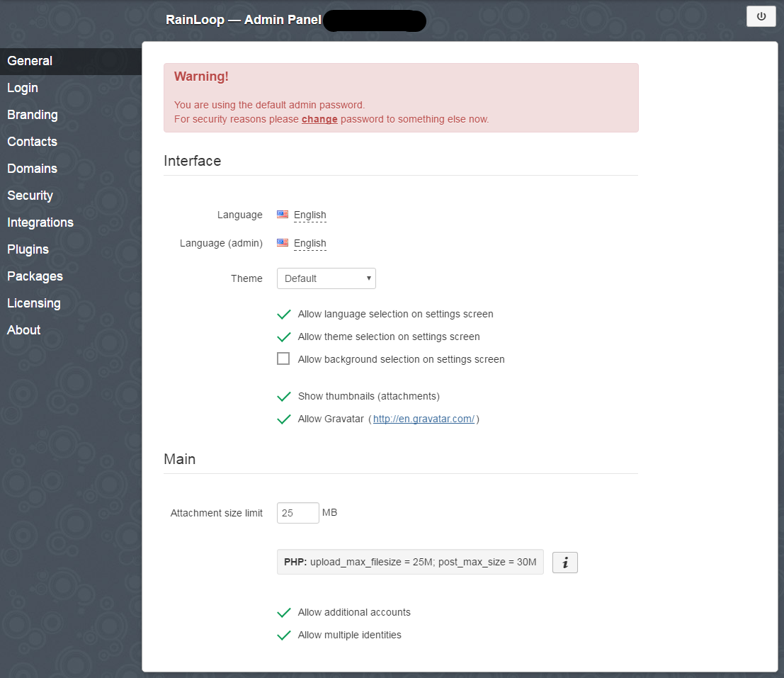Viewport: 784px width, 678px height.
Task: Enable background selection on settings screen
Action: pyautogui.click(x=283, y=358)
